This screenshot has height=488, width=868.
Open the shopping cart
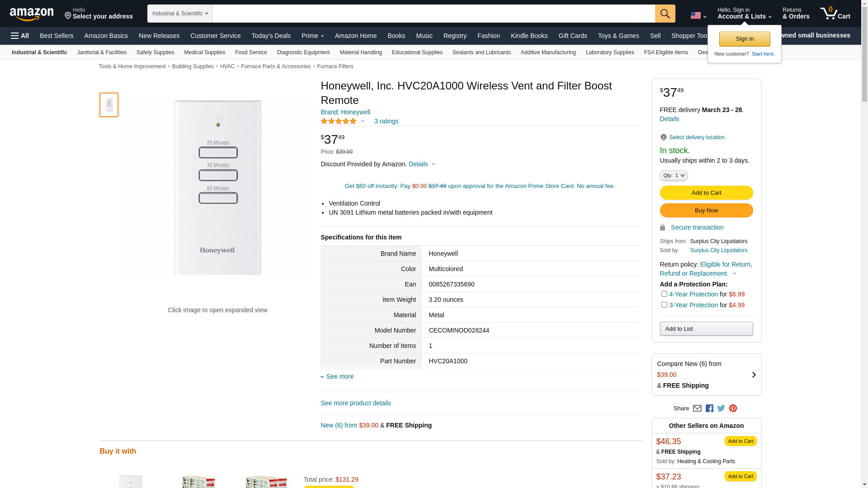(835, 14)
